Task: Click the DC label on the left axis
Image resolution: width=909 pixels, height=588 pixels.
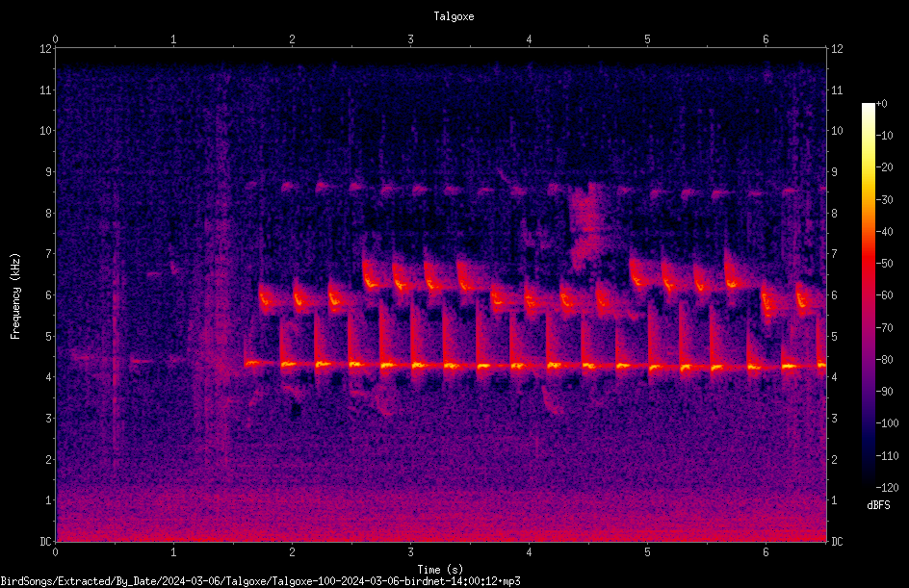Action: coord(46,542)
